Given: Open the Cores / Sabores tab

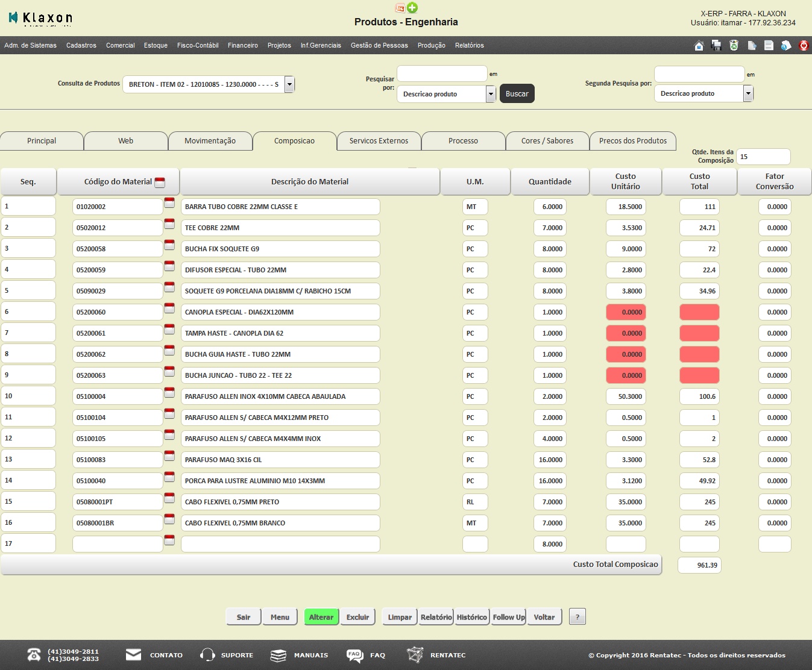Looking at the screenshot, I should pos(547,141).
